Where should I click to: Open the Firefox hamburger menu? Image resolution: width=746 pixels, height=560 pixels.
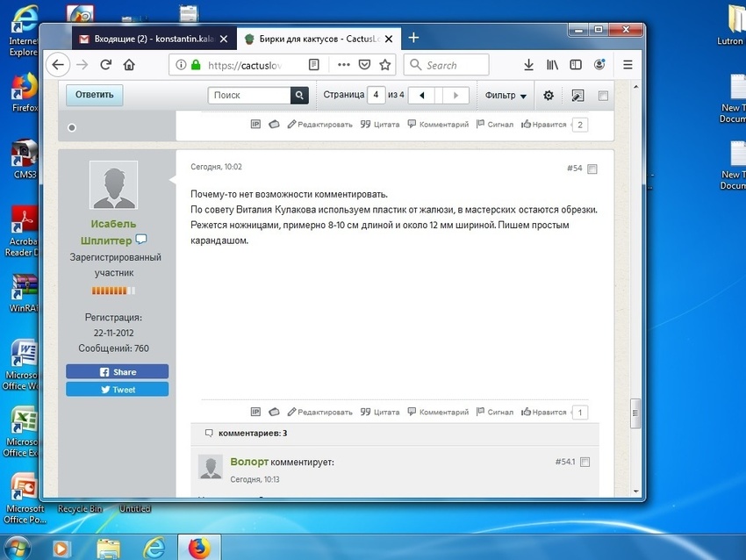[x=628, y=65]
